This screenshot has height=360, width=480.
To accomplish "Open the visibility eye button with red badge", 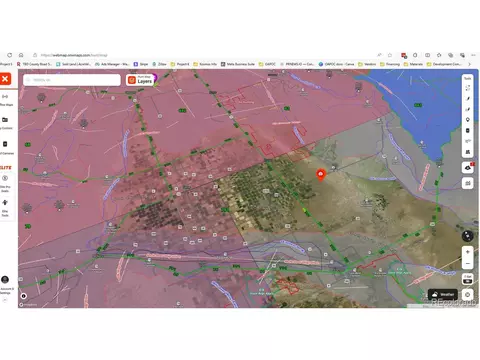I will (468, 167).
